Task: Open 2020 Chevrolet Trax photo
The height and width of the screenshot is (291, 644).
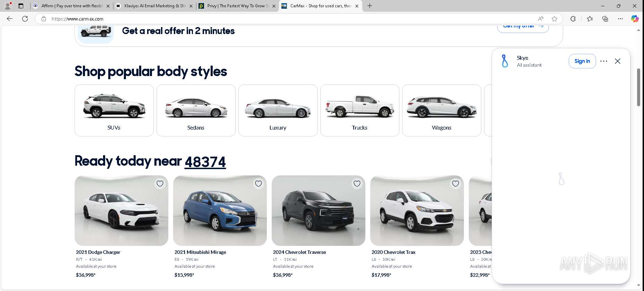Action: point(417,211)
